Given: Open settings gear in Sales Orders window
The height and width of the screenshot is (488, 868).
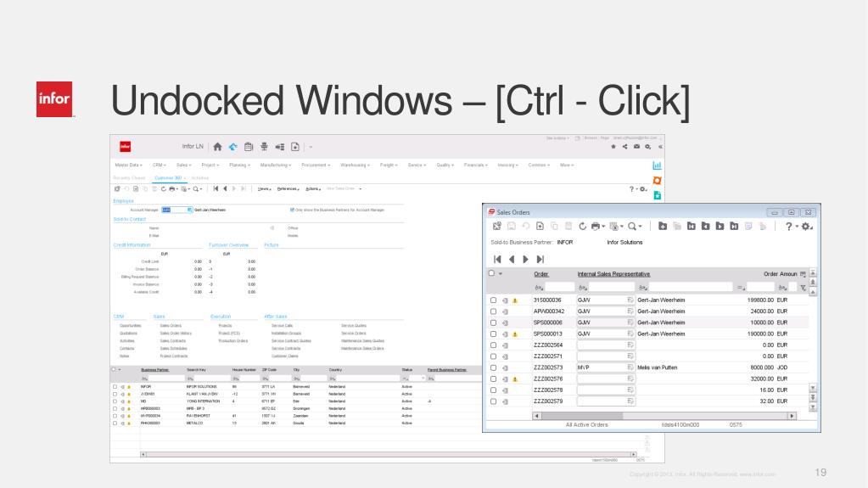Looking at the screenshot, I should 806,227.
